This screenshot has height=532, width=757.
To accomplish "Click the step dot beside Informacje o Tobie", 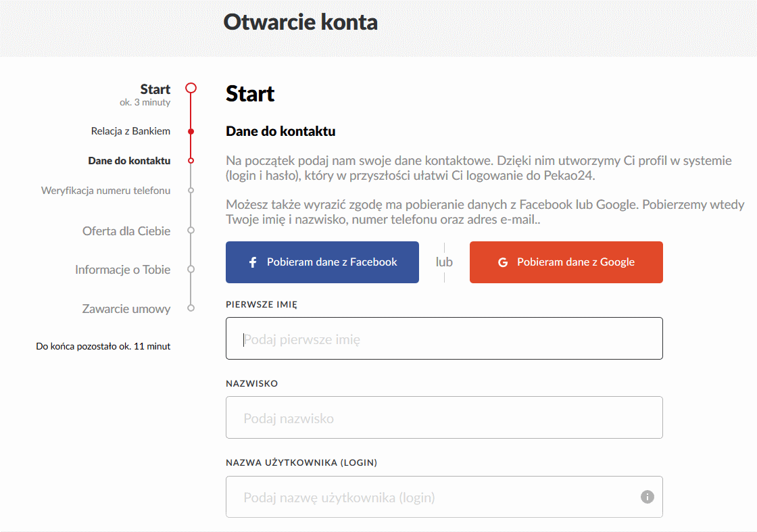I will pyautogui.click(x=191, y=269).
